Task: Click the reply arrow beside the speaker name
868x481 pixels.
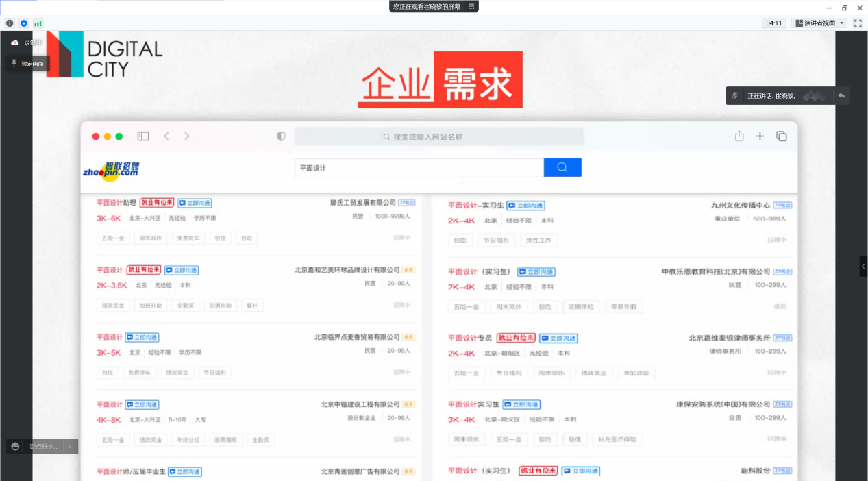Action: [841, 96]
